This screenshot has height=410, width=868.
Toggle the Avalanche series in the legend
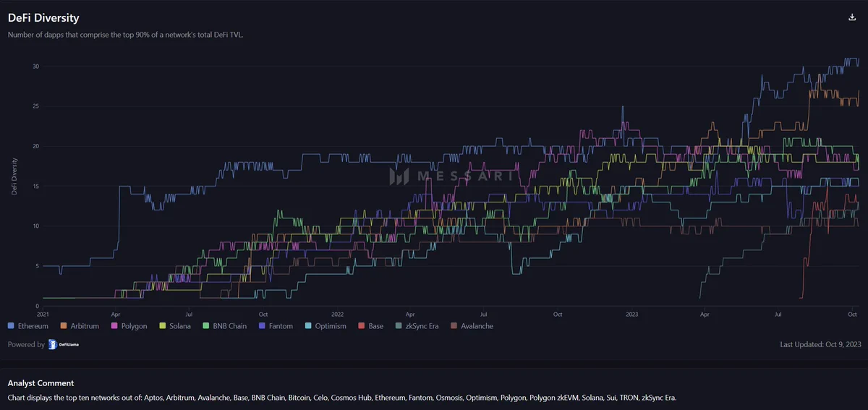(x=472, y=326)
